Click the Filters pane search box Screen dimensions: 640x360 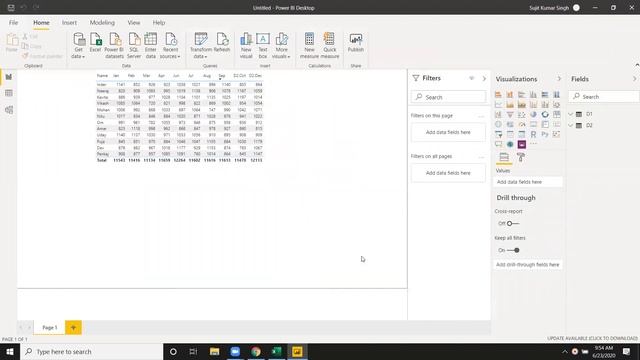[x=449, y=97]
